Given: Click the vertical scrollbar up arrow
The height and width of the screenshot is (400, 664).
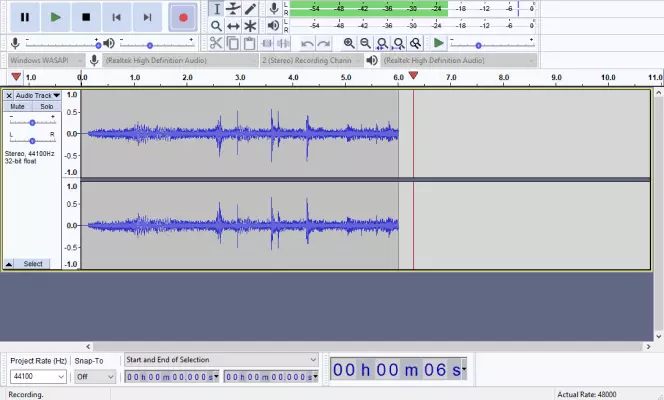Looking at the screenshot, I should click(x=658, y=93).
